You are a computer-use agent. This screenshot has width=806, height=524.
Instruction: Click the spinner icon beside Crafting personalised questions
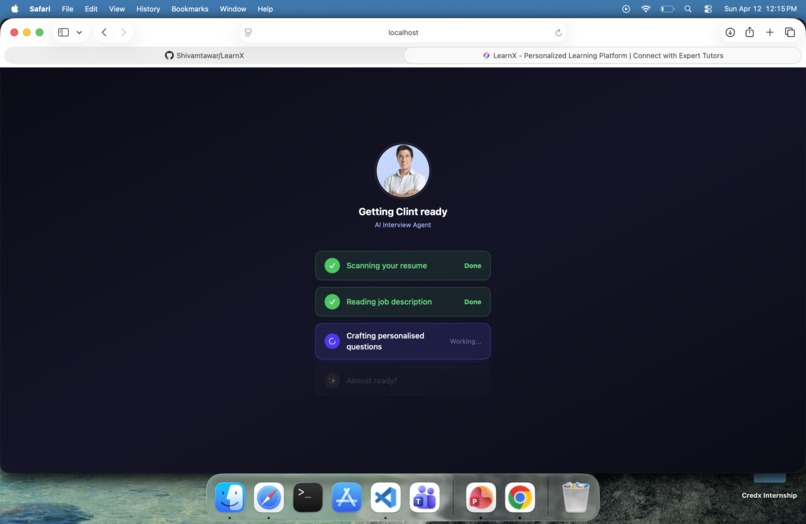point(332,341)
